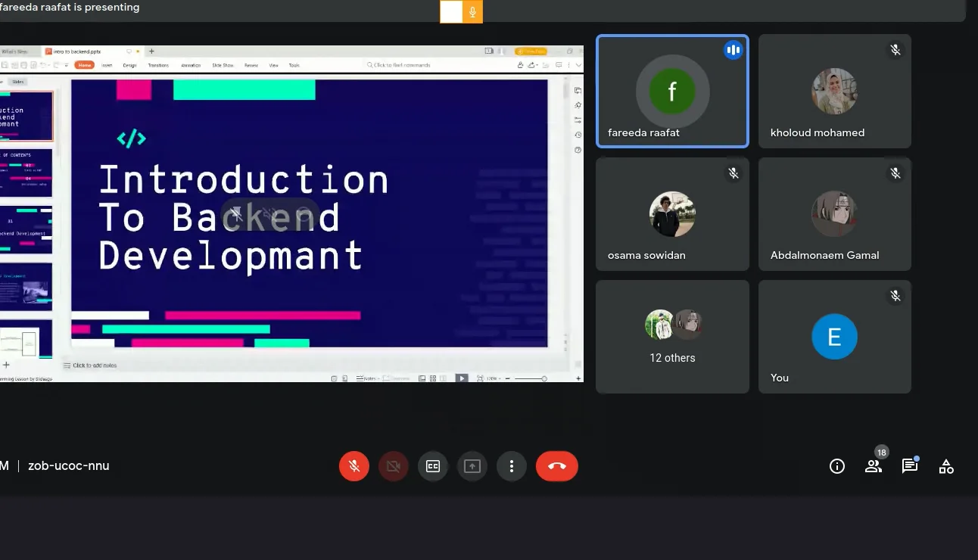Open the meeting details info icon
978x560 pixels.
pyautogui.click(x=837, y=466)
